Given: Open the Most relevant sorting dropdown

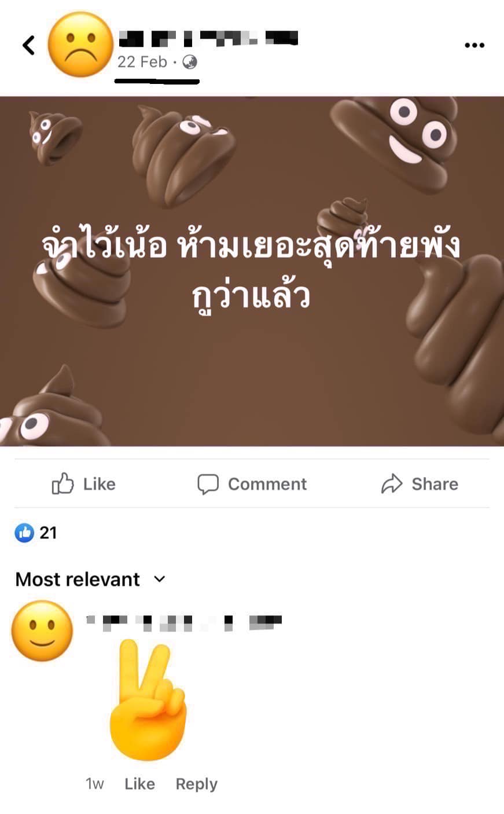Looking at the screenshot, I should point(91,579).
